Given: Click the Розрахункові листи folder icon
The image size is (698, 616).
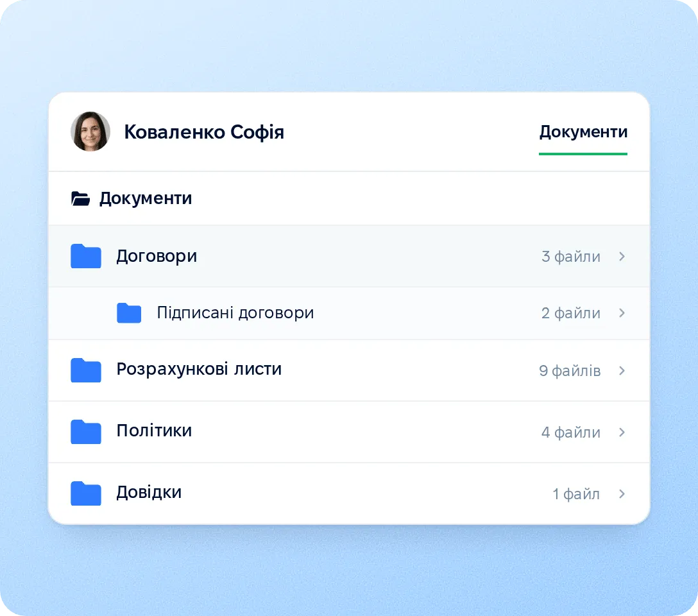Looking at the screenshot, I should click(86, 370).
